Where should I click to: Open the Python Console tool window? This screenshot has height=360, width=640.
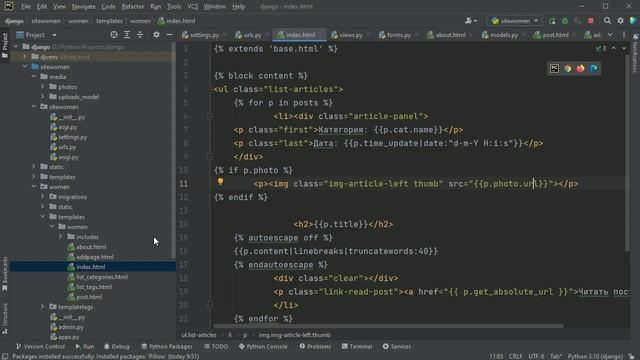tap(263, 346)
